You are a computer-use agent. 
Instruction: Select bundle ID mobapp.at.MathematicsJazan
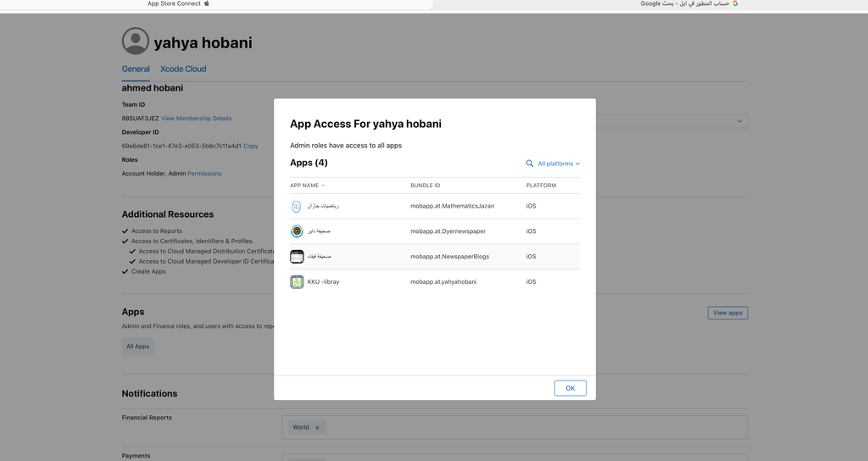(453, 206)
